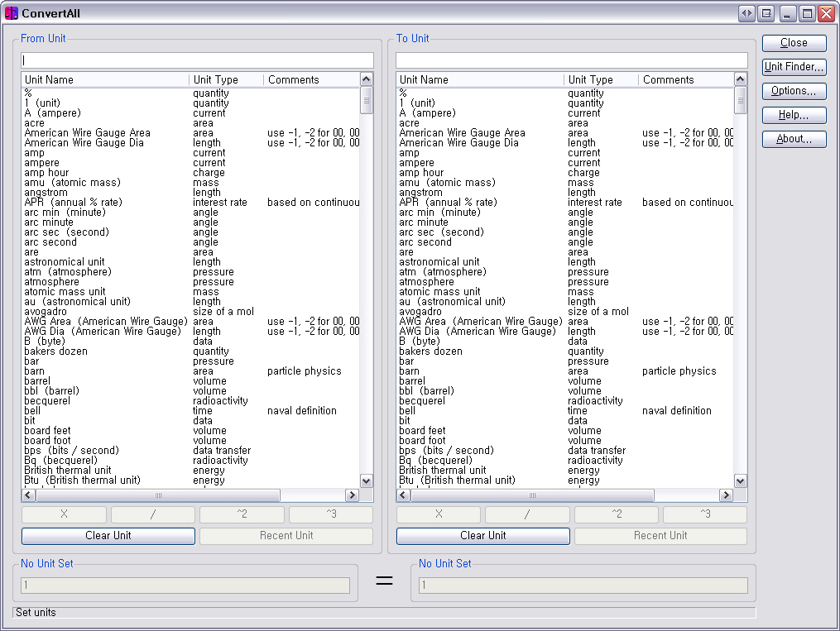This screenshot has height=631, width=840.
Task: Click the From Unit horizontal scrollbar thumb
Action: coord(158,495)
